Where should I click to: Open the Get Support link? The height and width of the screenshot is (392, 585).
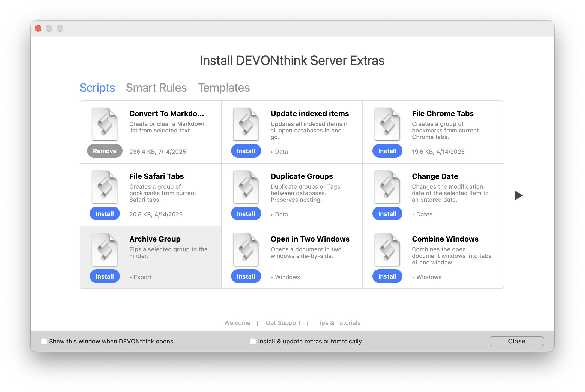coord(283,323)
